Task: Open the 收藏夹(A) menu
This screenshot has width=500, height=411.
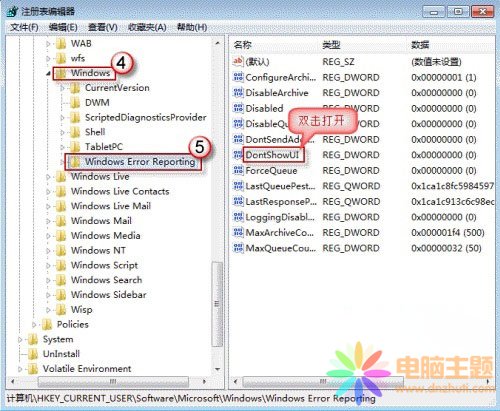Action: (147, 27)
